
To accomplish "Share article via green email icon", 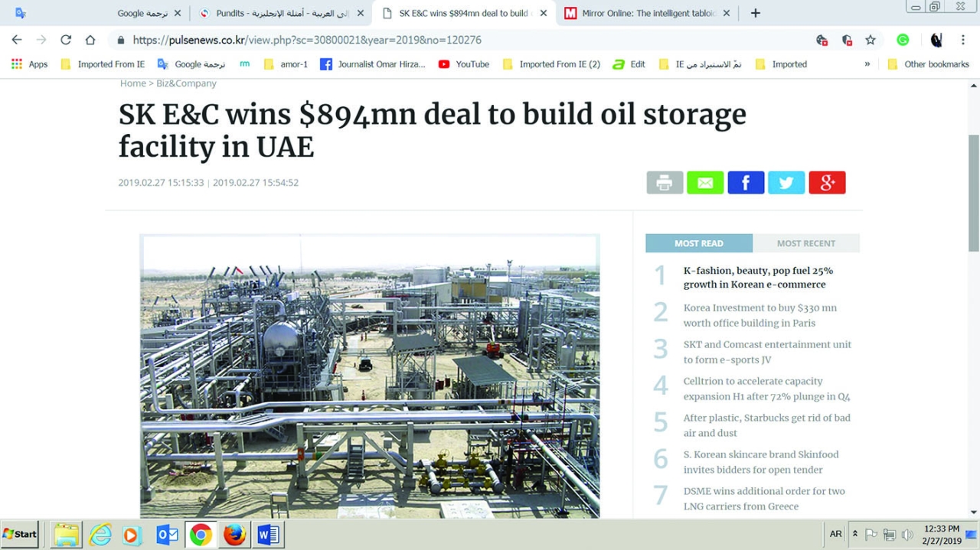I will pyautogui.click(x=705, y=183).
